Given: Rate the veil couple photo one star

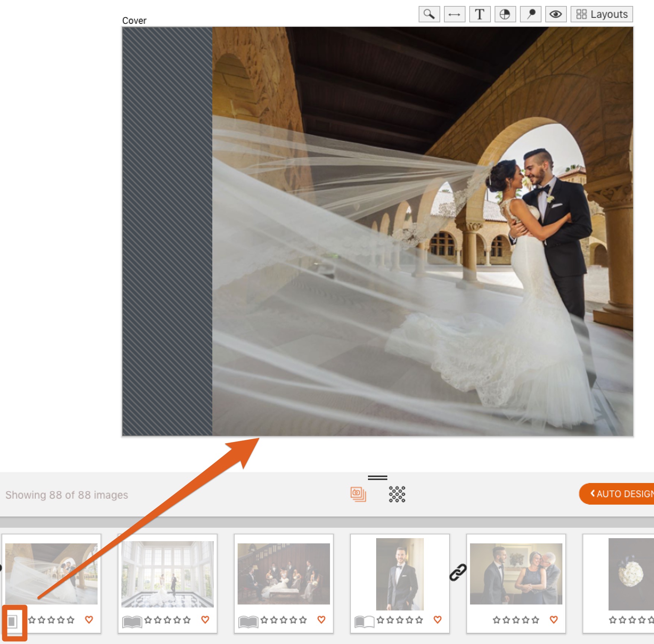Looking at the screenshot, I should 32,620.
